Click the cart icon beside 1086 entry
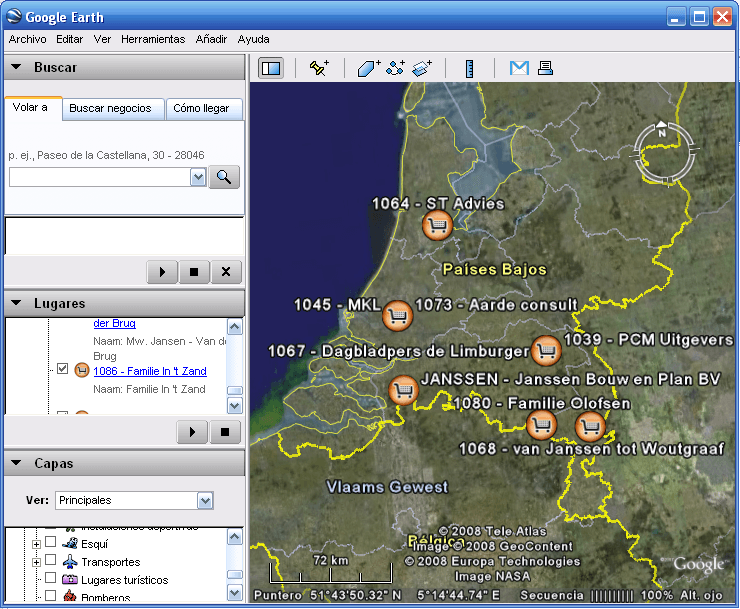 pyautogui.click(x=82, y=370)
